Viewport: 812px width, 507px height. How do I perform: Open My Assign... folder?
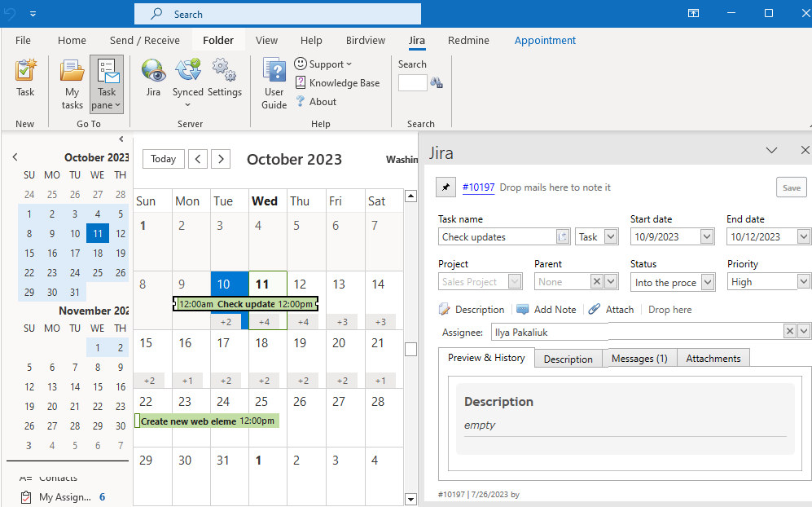pyautogui.click(x=64, y=496)
